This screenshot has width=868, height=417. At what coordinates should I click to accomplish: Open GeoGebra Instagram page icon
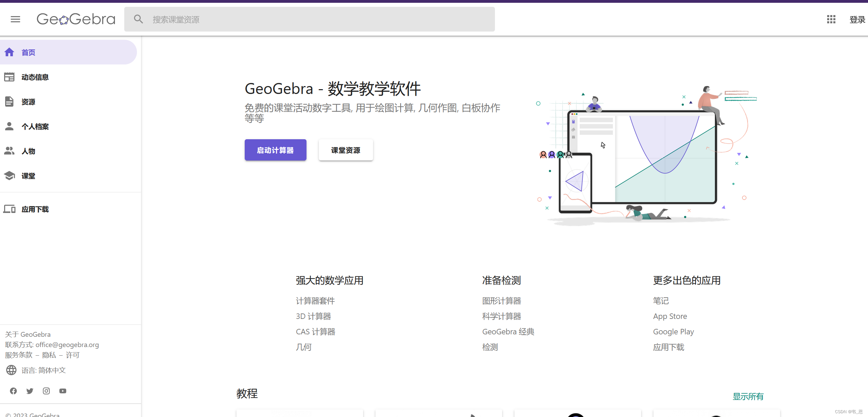coord(46,391)
